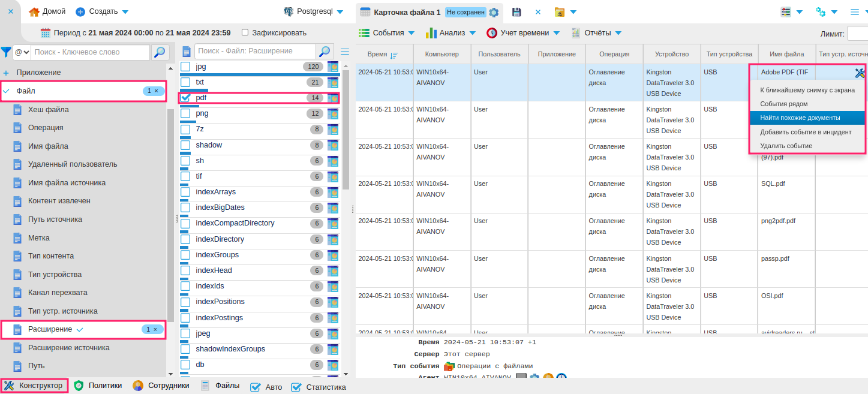Viewport: 868px width, 394px height.
Task: Click the blue funnel filter icon
Action: tap(6, 52)
